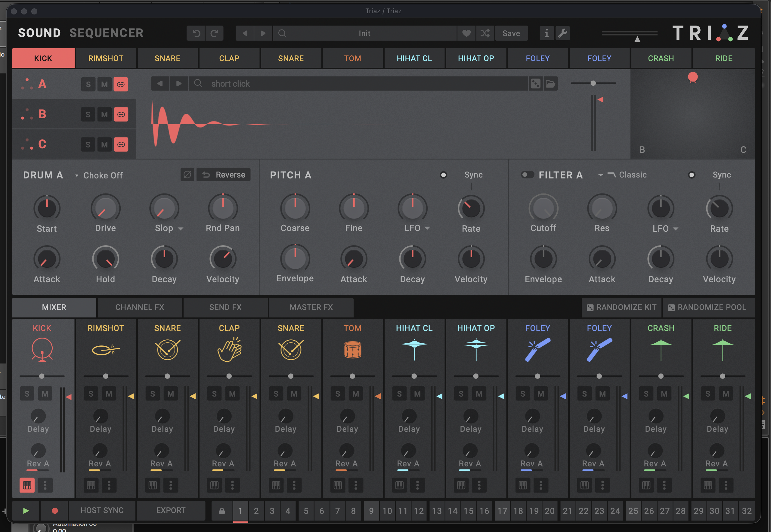This screenshot has width=771, height=532.
Task: Click the EXPORT button
Action: coord(171,511)
